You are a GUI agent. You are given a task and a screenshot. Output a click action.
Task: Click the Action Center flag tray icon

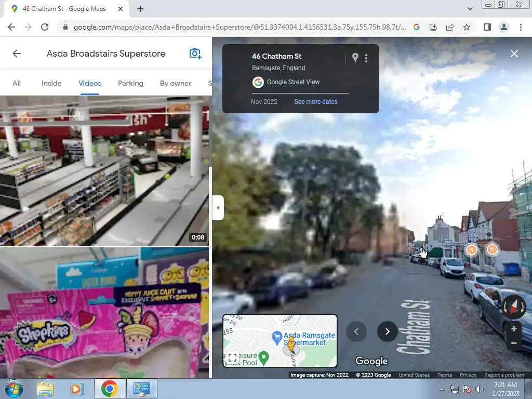click(x=467, y=389)
